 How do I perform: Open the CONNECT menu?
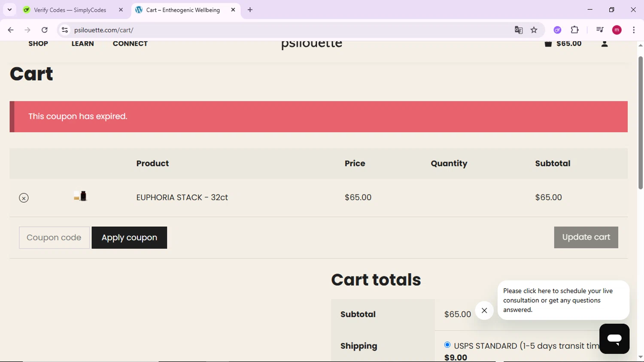pos(130,44)
